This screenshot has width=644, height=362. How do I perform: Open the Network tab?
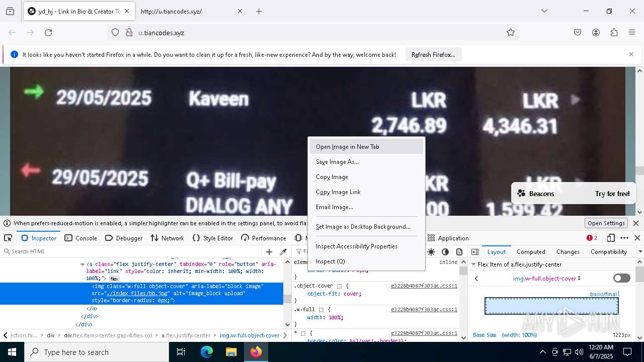click(x=168, y=238)
